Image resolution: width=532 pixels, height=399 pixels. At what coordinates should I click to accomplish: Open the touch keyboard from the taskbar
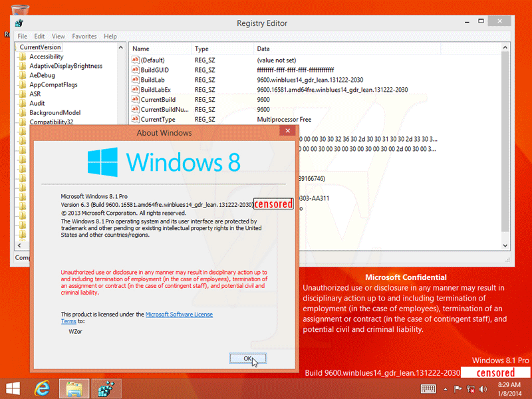[428, 388]
